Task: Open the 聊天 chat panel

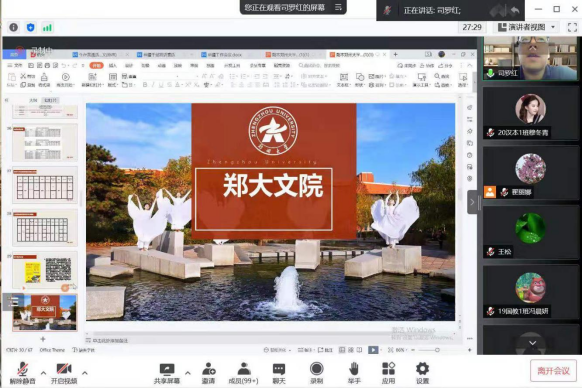Action: (x=279, y=373)
